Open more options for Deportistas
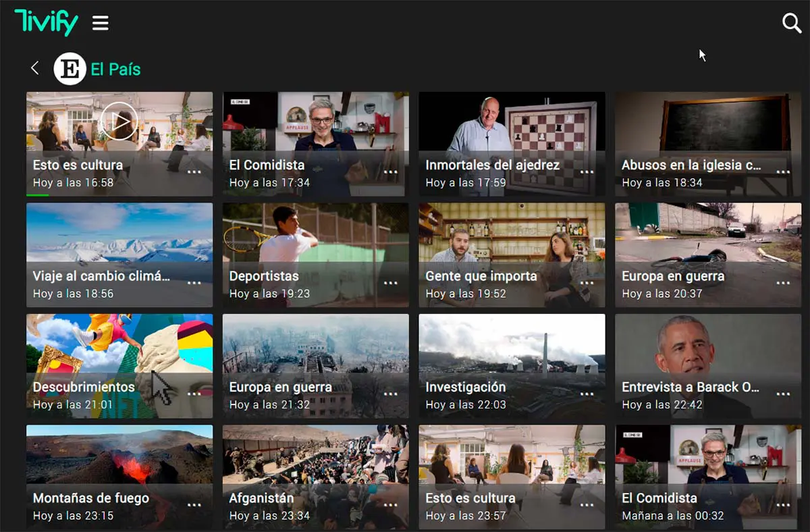The image size is (810, 532). pyautogui.click(x=390, y=283)
